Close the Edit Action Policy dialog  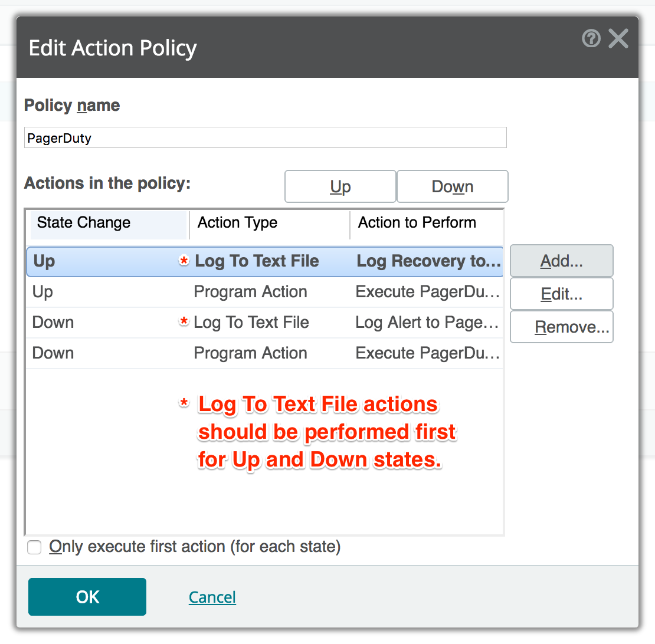pos(618,39)
